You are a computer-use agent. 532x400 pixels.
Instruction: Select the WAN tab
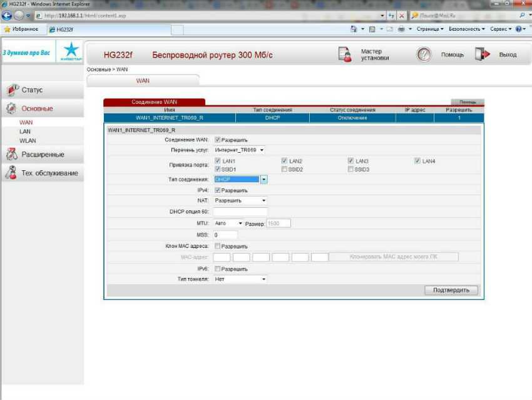(143, 81)
